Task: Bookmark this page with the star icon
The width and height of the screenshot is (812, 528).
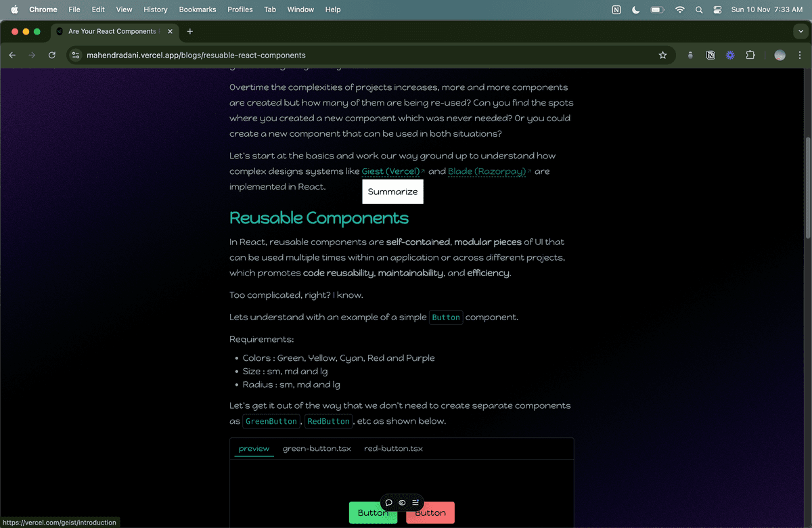Action: pyautogui.click(x=662, y=56)
